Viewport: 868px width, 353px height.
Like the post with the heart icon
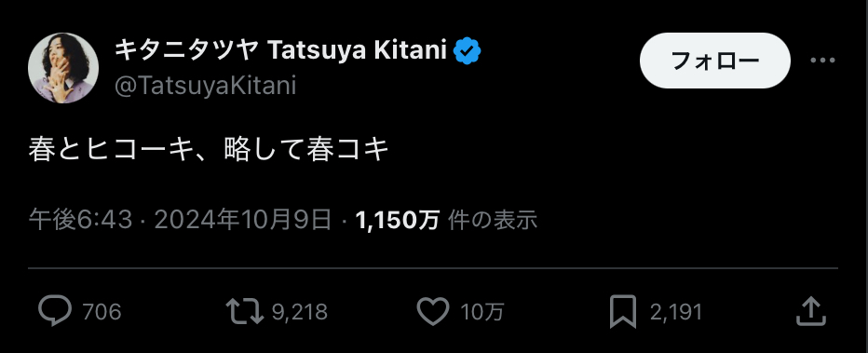432,311
